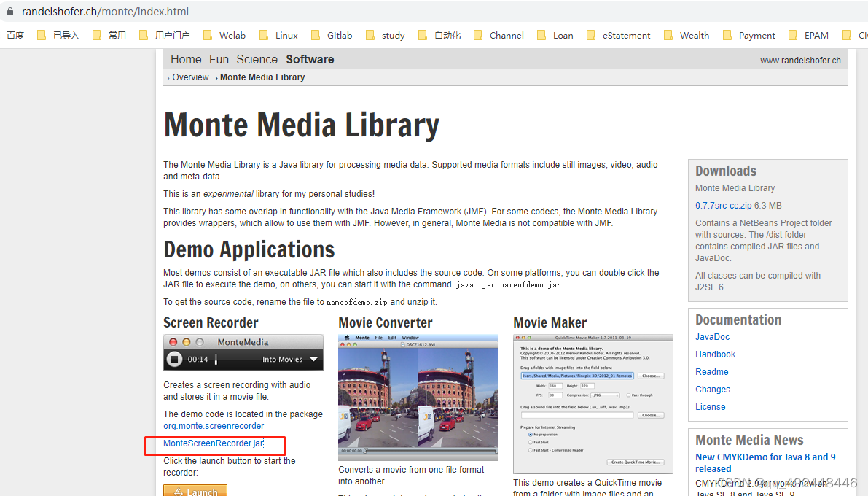Click the Java coffee icon on the Launch button

point(179,492)
